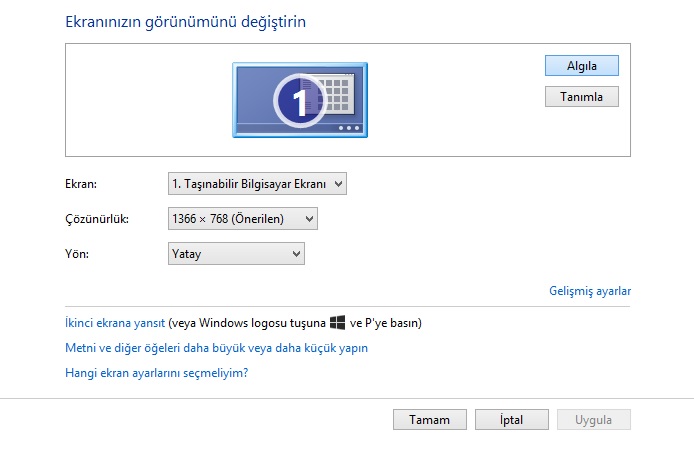Click the Yatay orientation value

(x=187, y=254)
